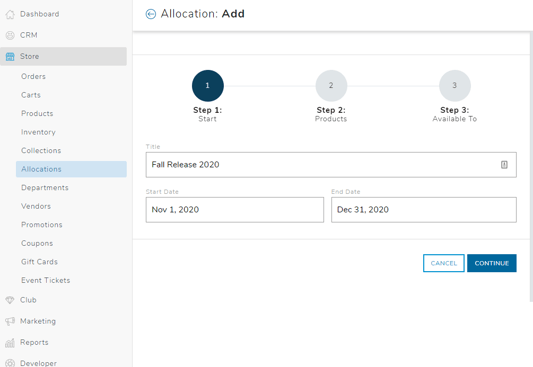Open the Inventory page
Viewport: 533px width, 367px height.
click(38, 132)
